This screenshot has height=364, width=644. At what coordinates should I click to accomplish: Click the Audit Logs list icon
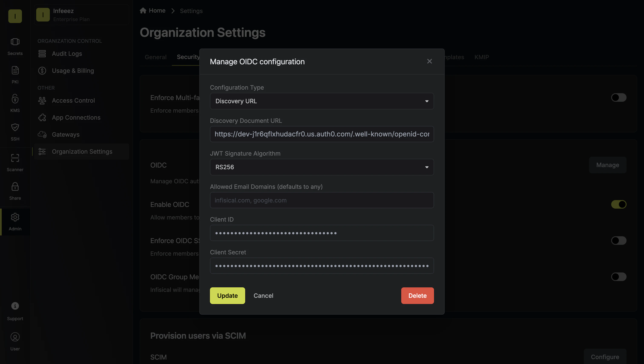[42, 54]
